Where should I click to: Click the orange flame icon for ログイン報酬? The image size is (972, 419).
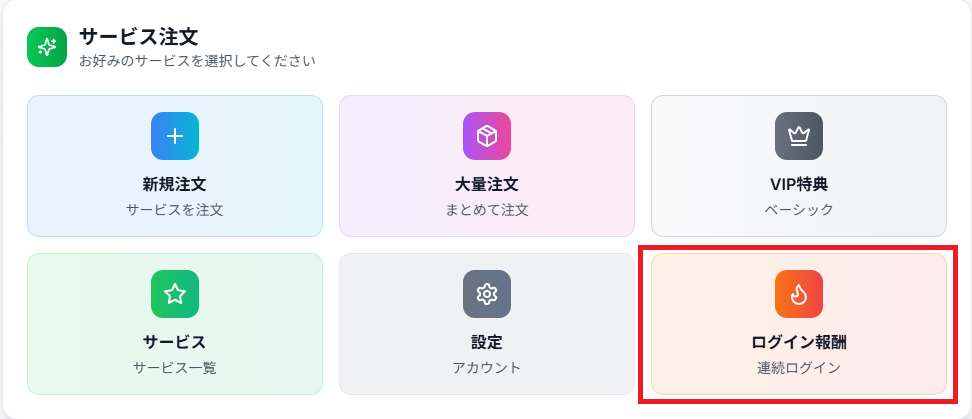[799, 294]
